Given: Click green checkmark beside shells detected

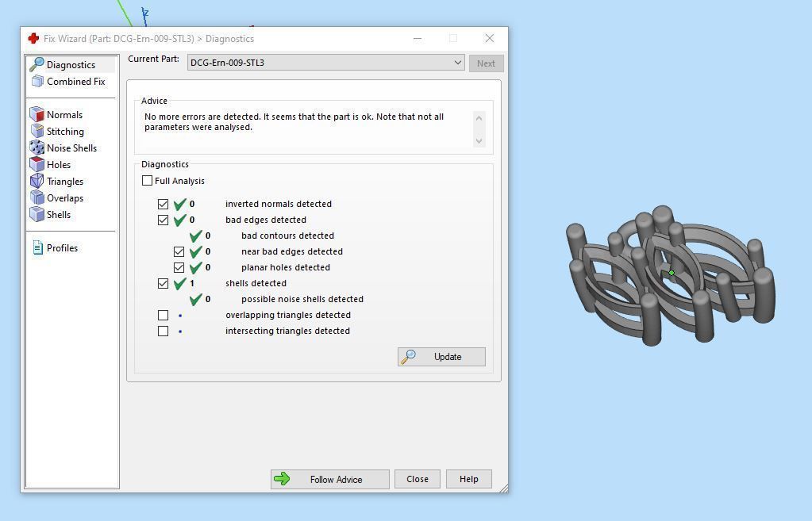Looking at the screenshot, I should pos(179,284).
